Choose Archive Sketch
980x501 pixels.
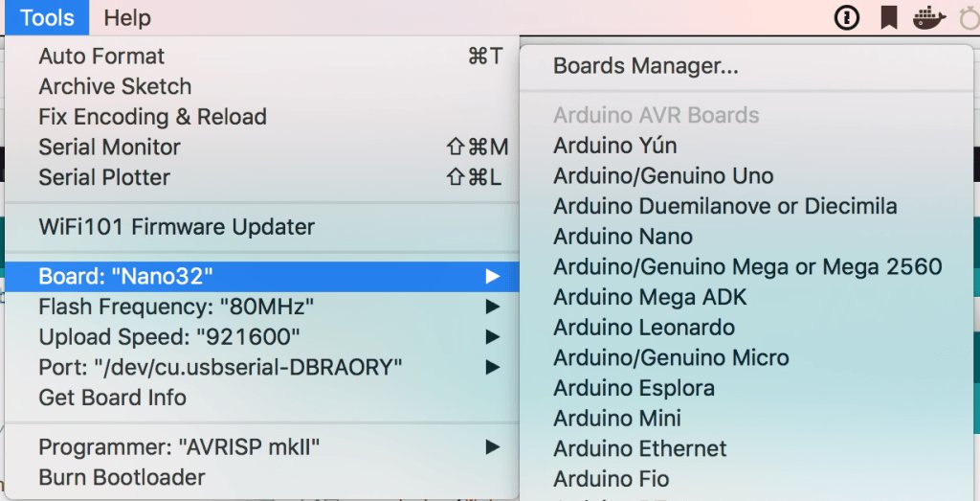(x=262, y=86)
